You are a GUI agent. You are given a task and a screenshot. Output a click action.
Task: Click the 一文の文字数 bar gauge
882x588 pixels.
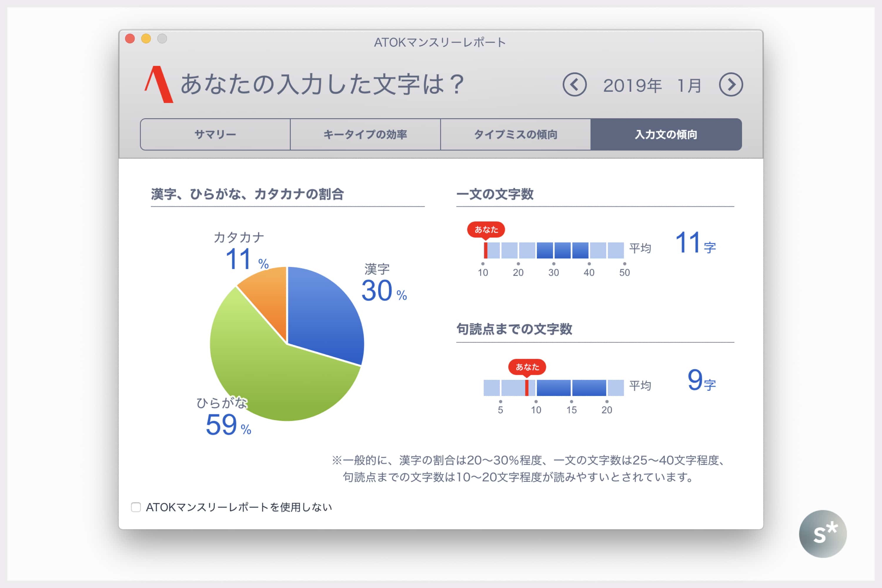(554, 250)
